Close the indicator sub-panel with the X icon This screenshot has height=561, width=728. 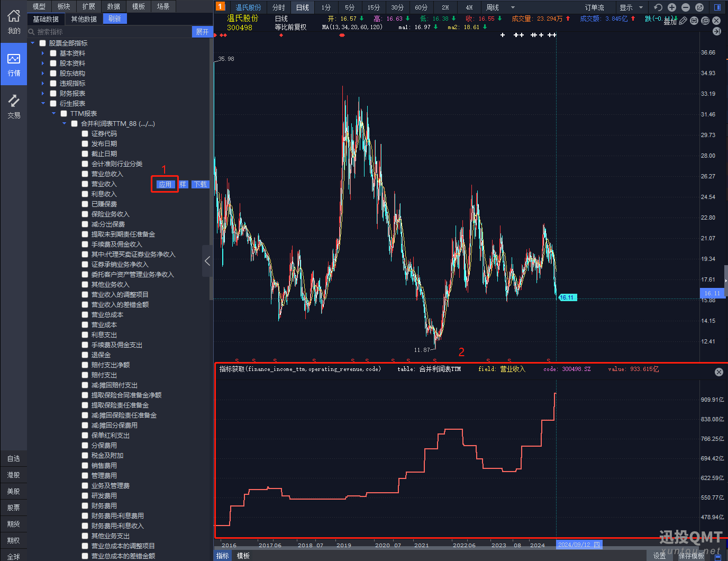click(718, 372)
